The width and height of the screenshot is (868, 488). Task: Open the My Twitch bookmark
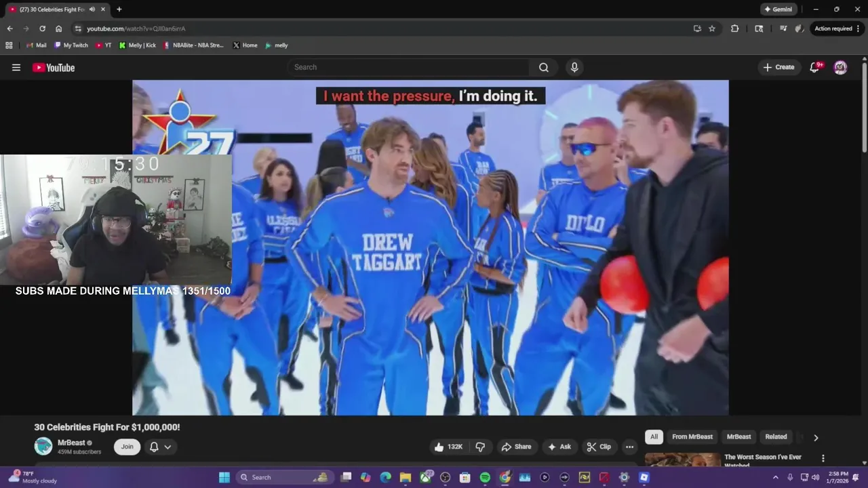point(71,45)
